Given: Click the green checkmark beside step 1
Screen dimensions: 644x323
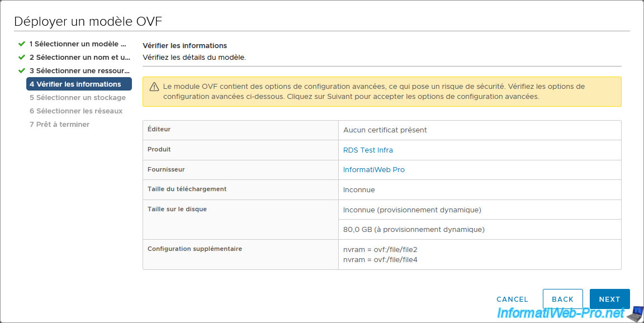Looking at the screenshot, I should pyautogui.click(x=22, y=44).
